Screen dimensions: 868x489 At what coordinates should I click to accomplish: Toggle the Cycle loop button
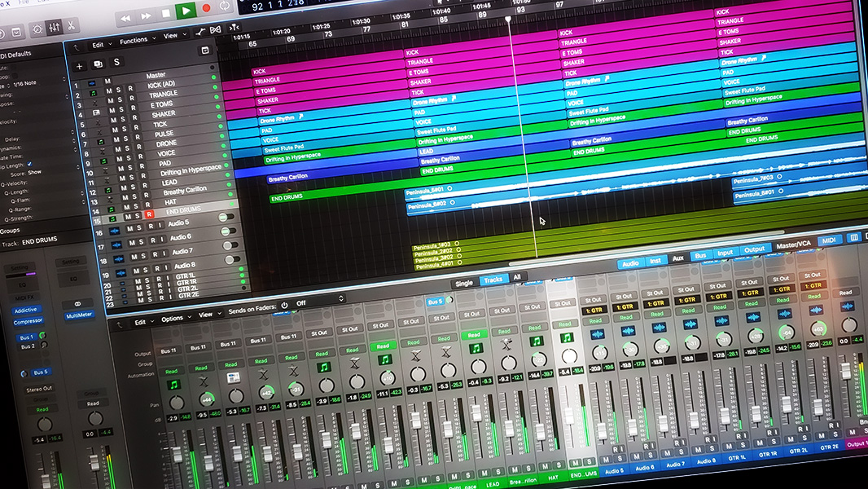pyautogui.click(x=224, y=6)
